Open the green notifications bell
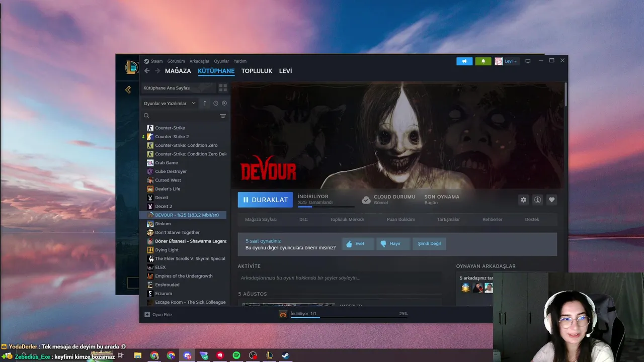 click(x=483, y=61)
